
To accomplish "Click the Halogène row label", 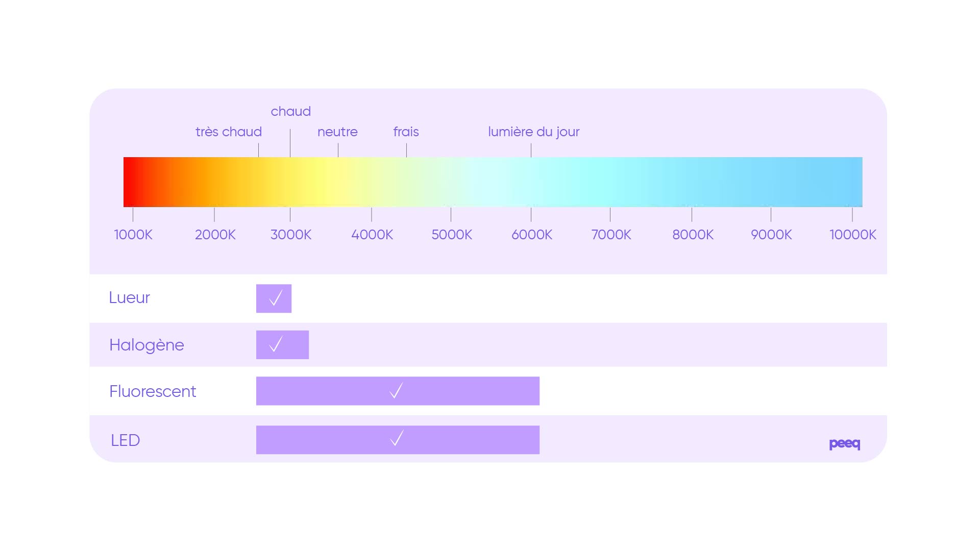I will point(146,345).
